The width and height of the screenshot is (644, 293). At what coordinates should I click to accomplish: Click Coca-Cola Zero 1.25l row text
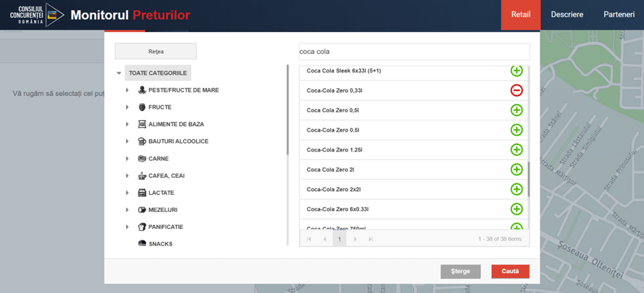(334, 149)
